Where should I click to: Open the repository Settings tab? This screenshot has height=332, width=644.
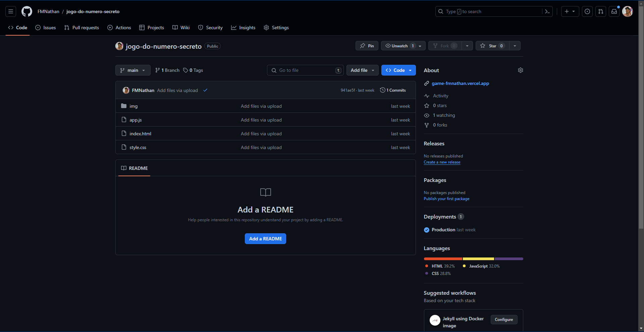point(276,28)
